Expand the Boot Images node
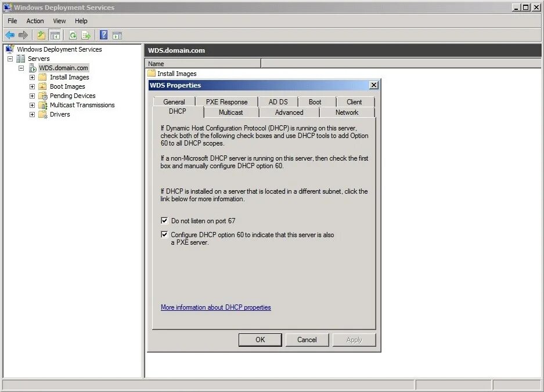Screen dimensions: 544x392 click(32, 86)
